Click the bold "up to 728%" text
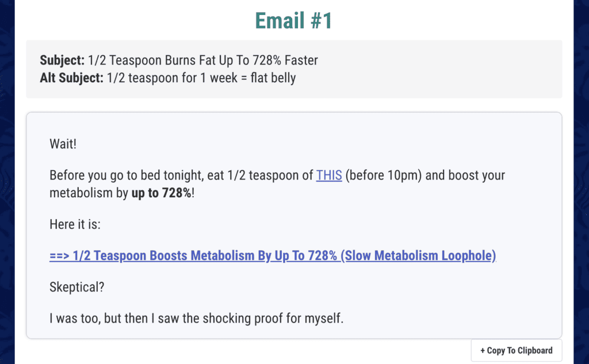The image size is (589, 364). [161, 193]
